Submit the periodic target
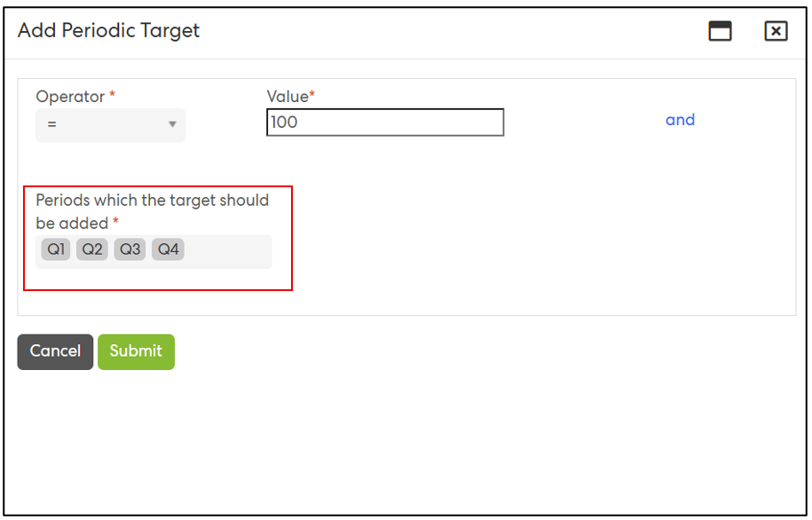812x520 pixels. point(136,351)
